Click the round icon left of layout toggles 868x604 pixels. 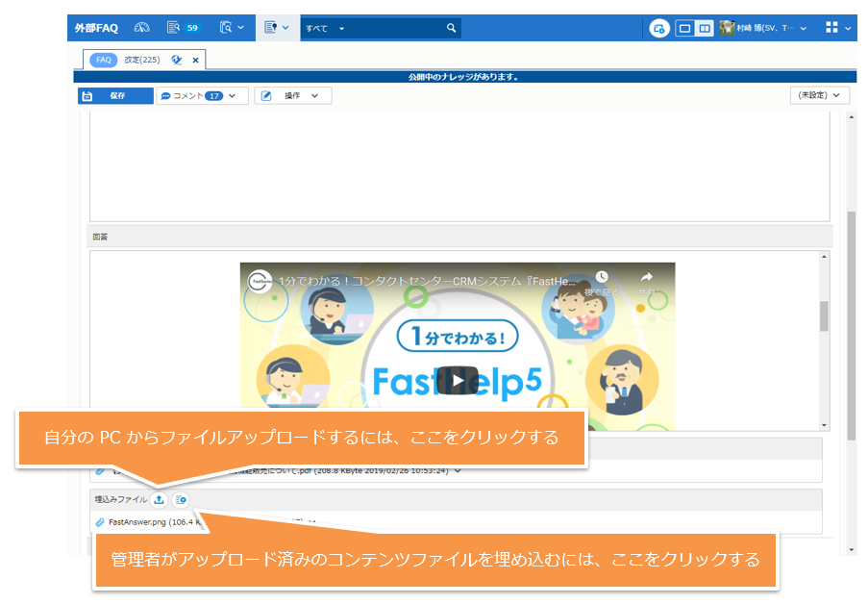point(658,28)
